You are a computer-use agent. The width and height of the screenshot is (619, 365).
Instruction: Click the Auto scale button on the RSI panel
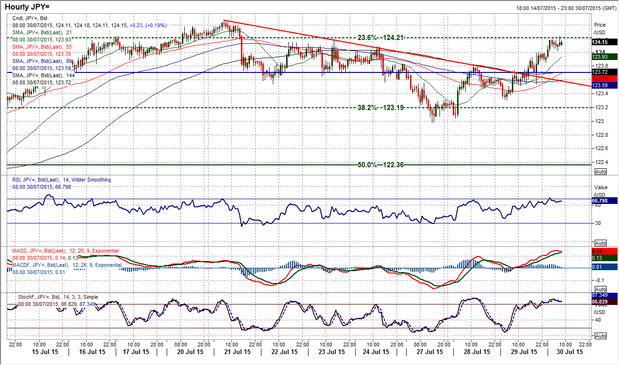click(600, 243)
